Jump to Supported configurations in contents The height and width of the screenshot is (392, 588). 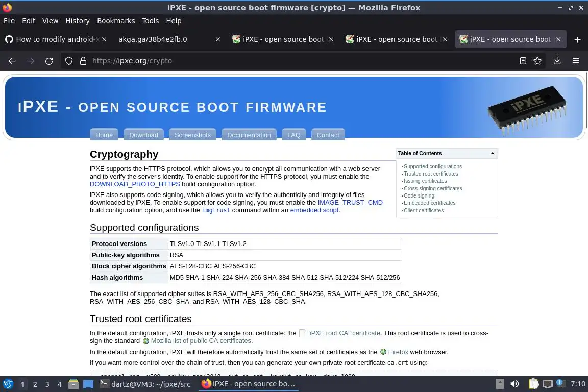[433, 166]
